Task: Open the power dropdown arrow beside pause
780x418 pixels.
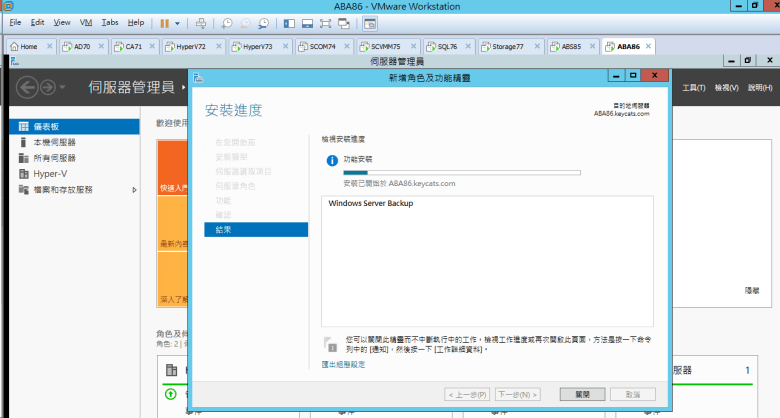Action: (178, 22)
